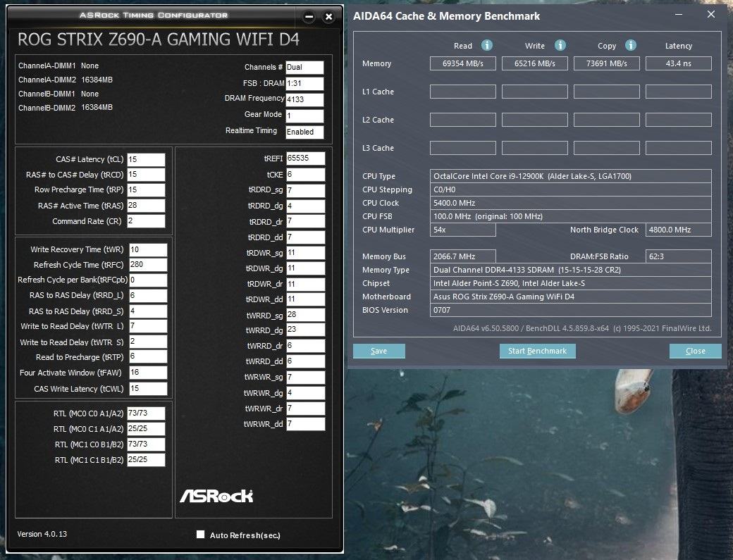The height and width of the screenshot is (560, 733).
Task: Select the Gear Mode field
Action: pos(304,116)
